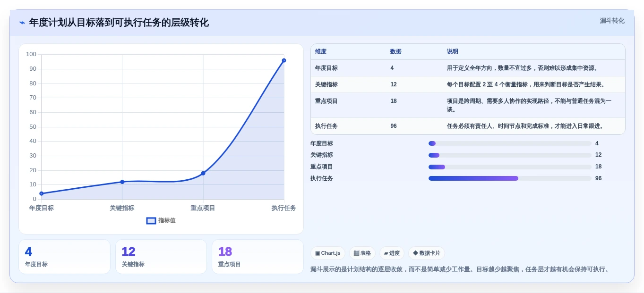This screenshot has height=293, width=644.
Task: Click the 漏斗转化 label in header
Action: 612,21
